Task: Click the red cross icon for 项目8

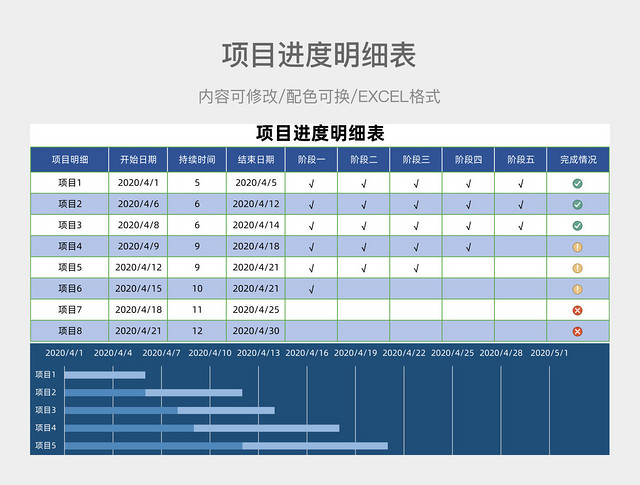Action: tap(577, 331)
